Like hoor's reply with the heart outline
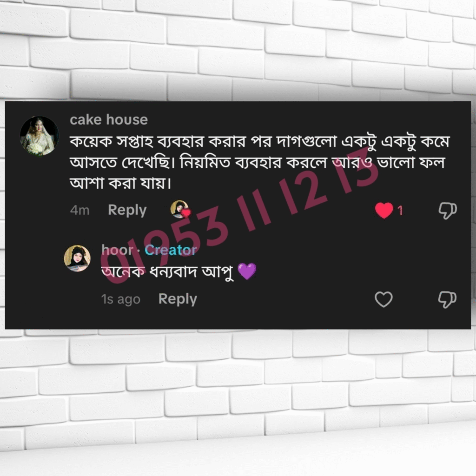This screenshot has height=476, width=476. point(383,299)
